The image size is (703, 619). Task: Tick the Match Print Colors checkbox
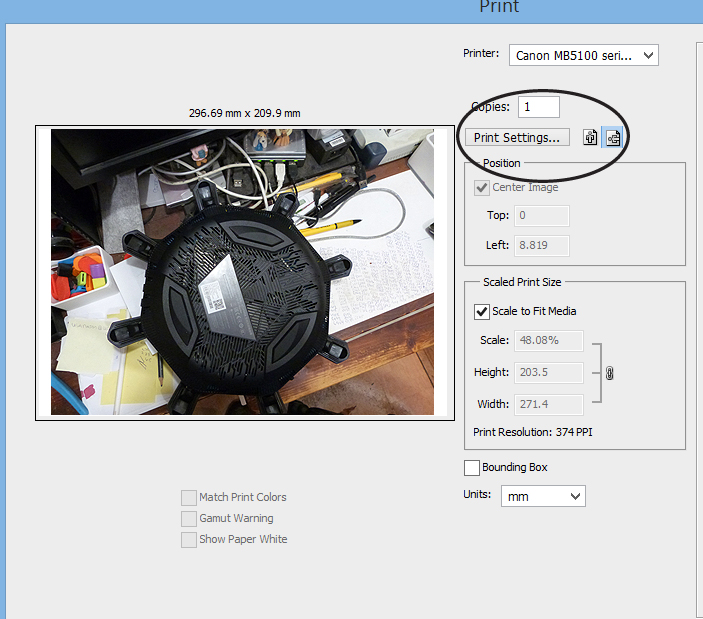coord(189,497)
